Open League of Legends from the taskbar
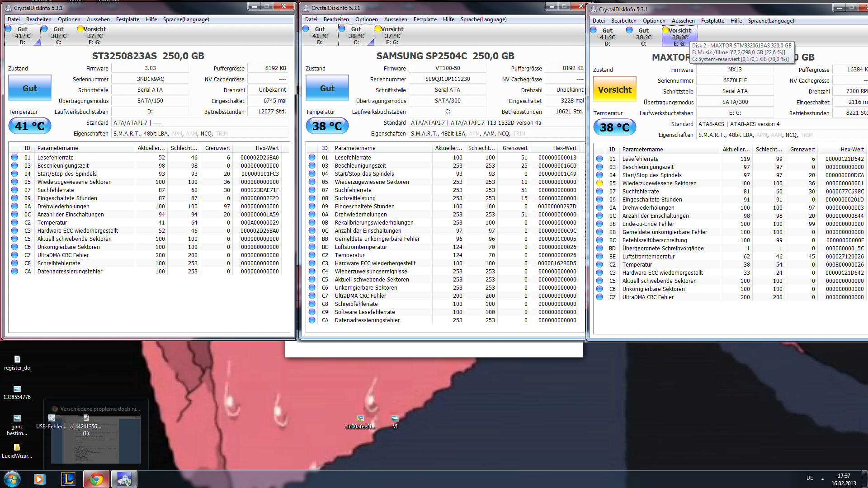Screen dimensions: 868x488 coord(68,479)
